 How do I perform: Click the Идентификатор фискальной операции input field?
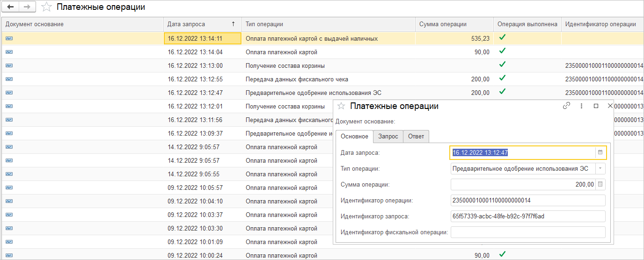click(x=528, y=232)
